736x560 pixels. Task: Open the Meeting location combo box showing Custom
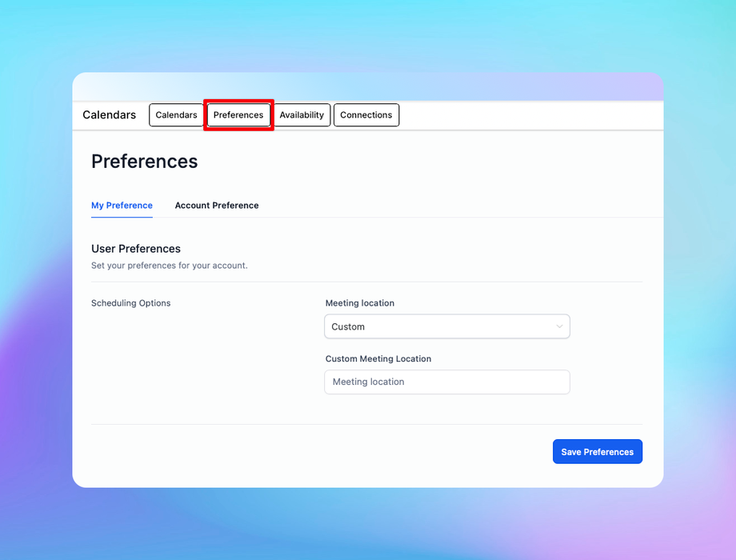click(x=440, y=326)
